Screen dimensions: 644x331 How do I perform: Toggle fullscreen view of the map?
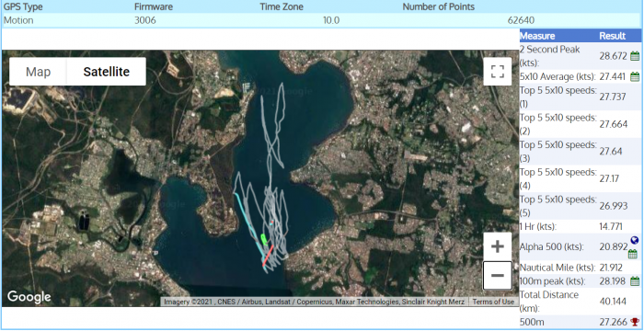498,72
